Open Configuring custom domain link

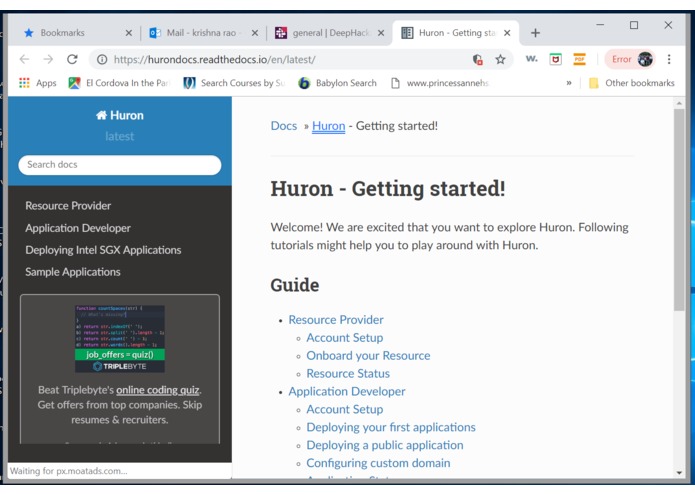tap(378, 463)
